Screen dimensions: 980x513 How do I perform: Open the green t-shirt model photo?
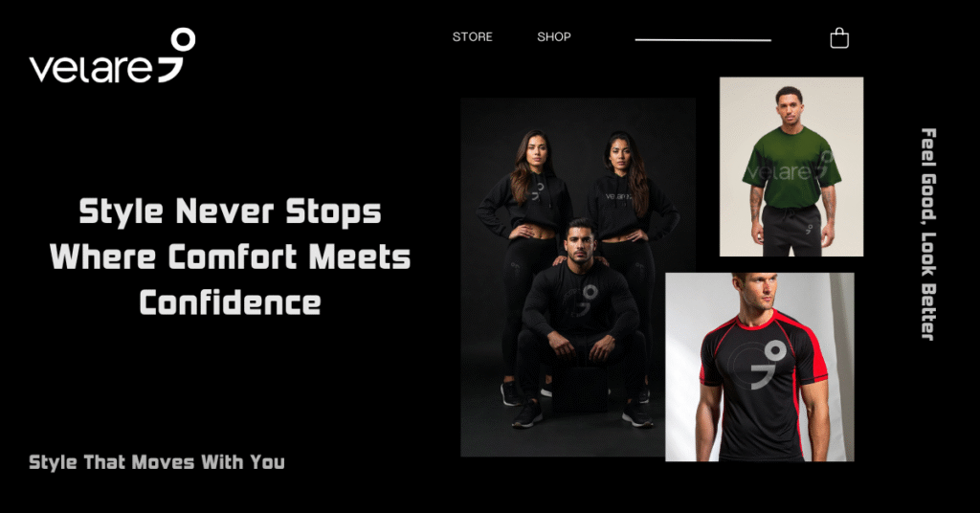(791, 167)
